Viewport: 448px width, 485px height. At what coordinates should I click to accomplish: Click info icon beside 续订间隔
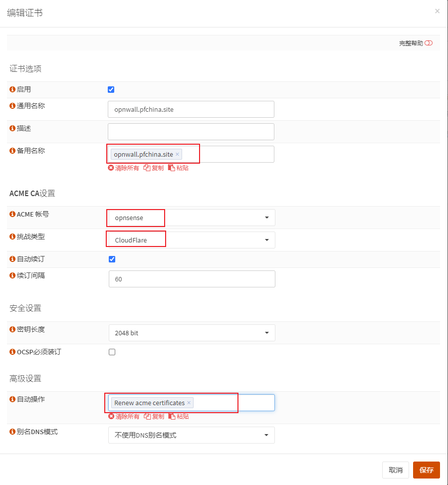coord(12,275)
